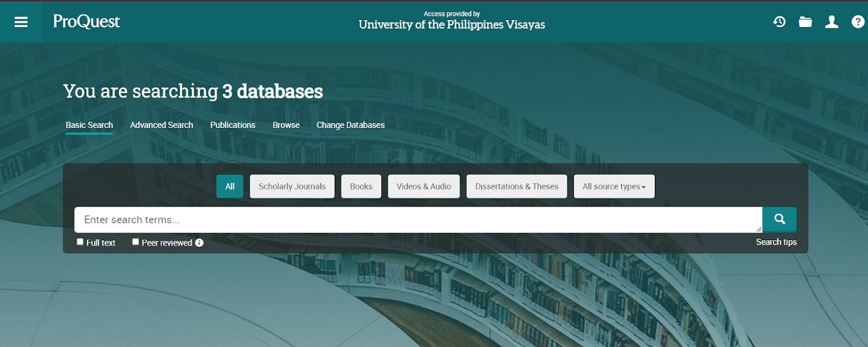This screenshot has width=868, height=347.
Task: Open the hamburger navigation menu
Action: point(21,22)
